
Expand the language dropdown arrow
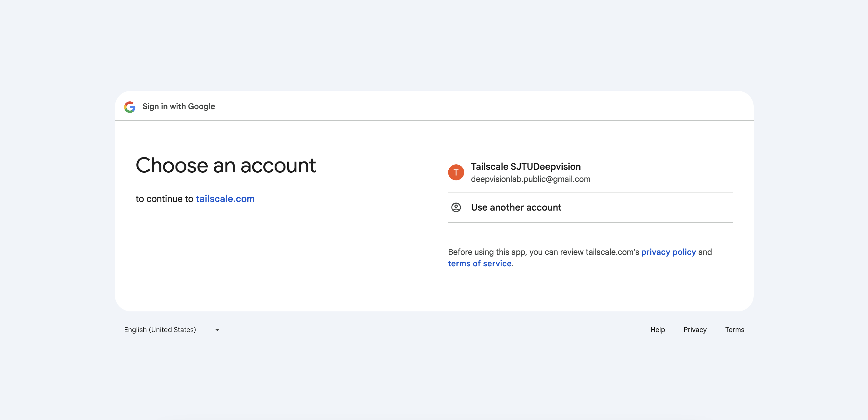pos(217,330)
